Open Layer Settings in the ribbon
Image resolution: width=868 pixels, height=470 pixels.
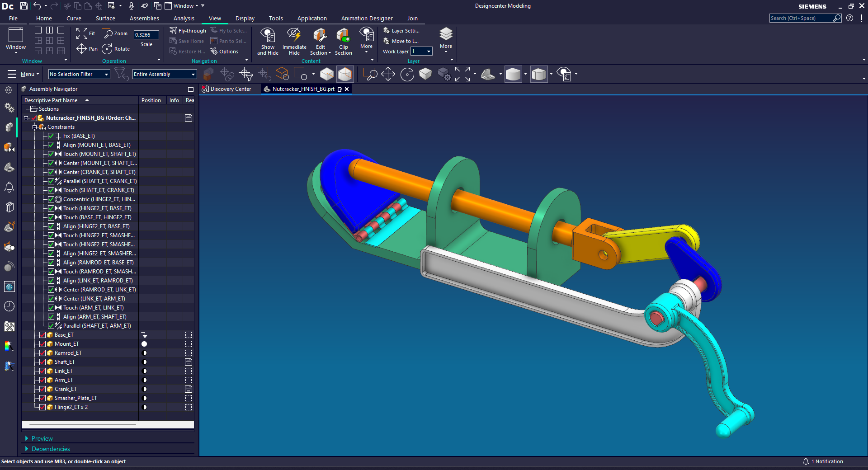pos(401,31)
